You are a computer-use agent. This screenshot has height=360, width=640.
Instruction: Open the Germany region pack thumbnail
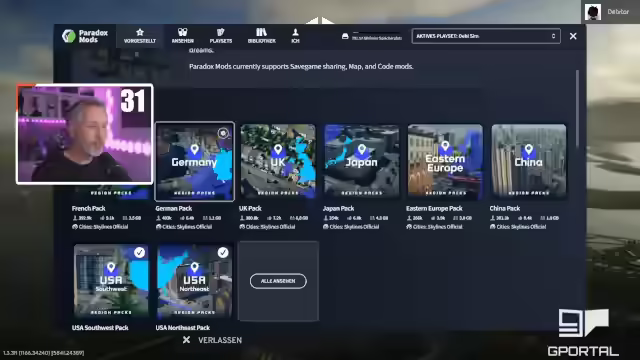coord(195,162)
